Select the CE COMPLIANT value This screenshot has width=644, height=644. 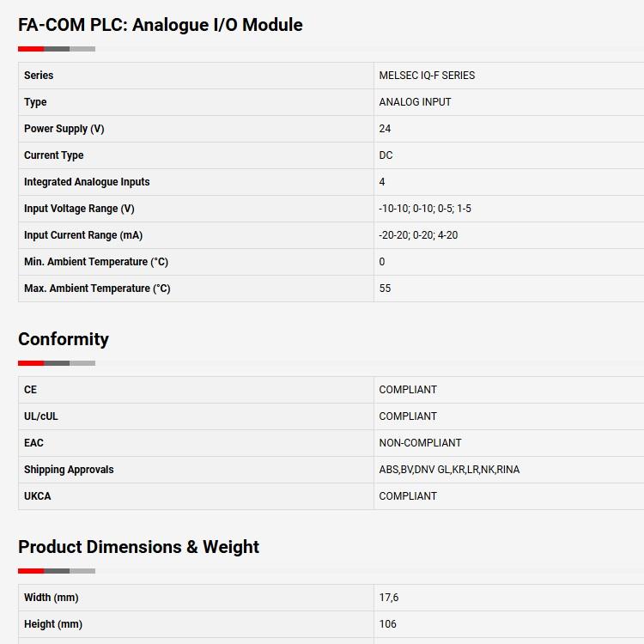click(x=408, y=390)
